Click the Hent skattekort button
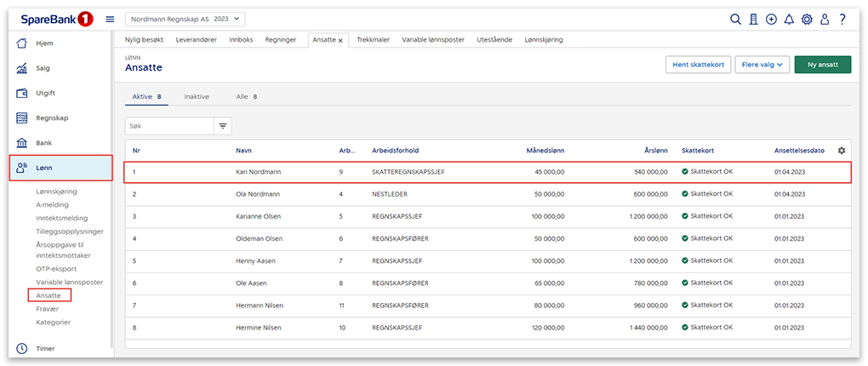 [697, 65]
